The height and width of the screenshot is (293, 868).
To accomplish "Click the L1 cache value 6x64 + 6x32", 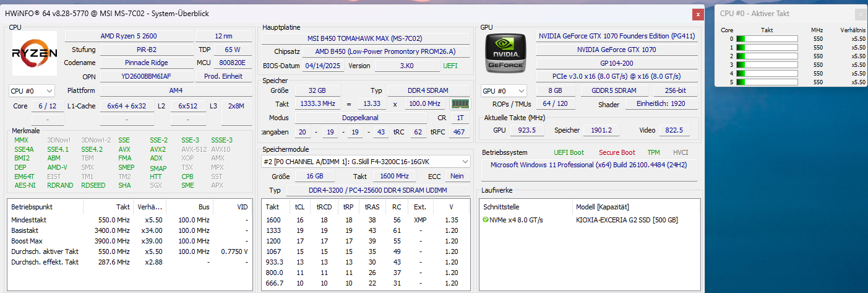I will click(x=126, y=106).
